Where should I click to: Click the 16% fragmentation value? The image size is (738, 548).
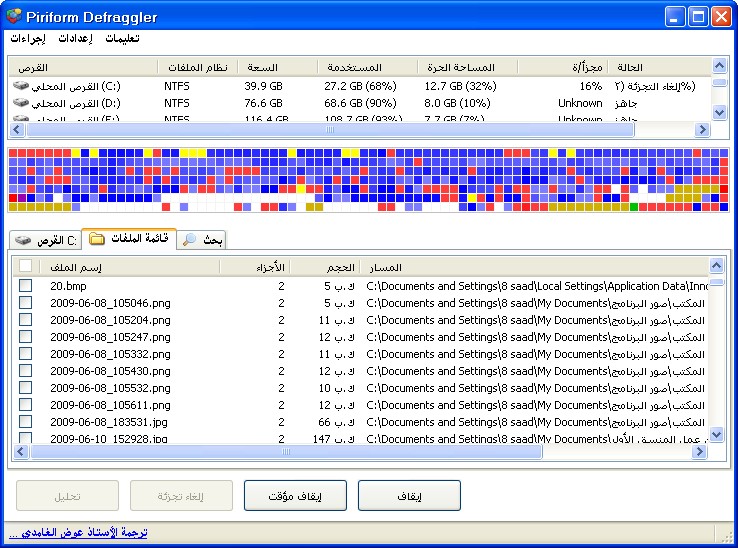(591, 86)
